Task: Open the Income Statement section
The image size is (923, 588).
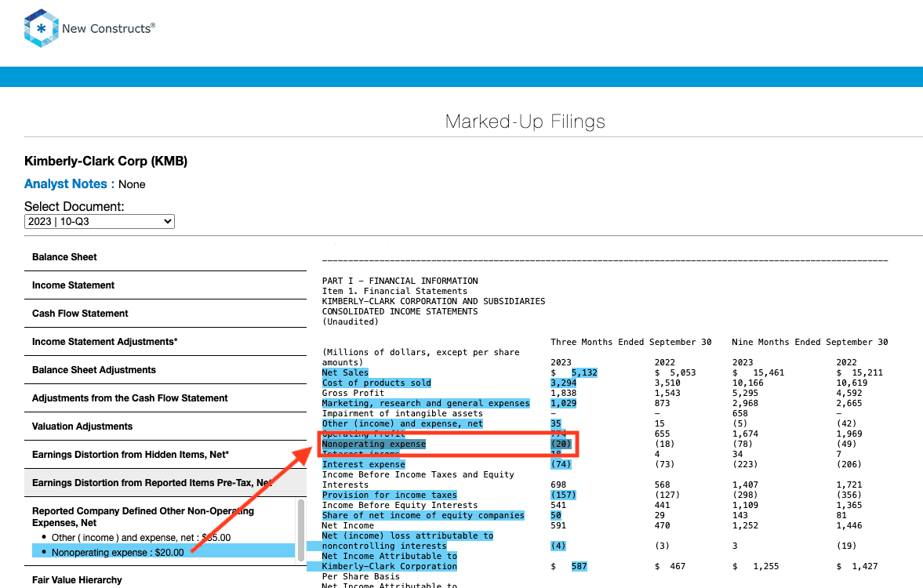Action: (x=165, y=285)
